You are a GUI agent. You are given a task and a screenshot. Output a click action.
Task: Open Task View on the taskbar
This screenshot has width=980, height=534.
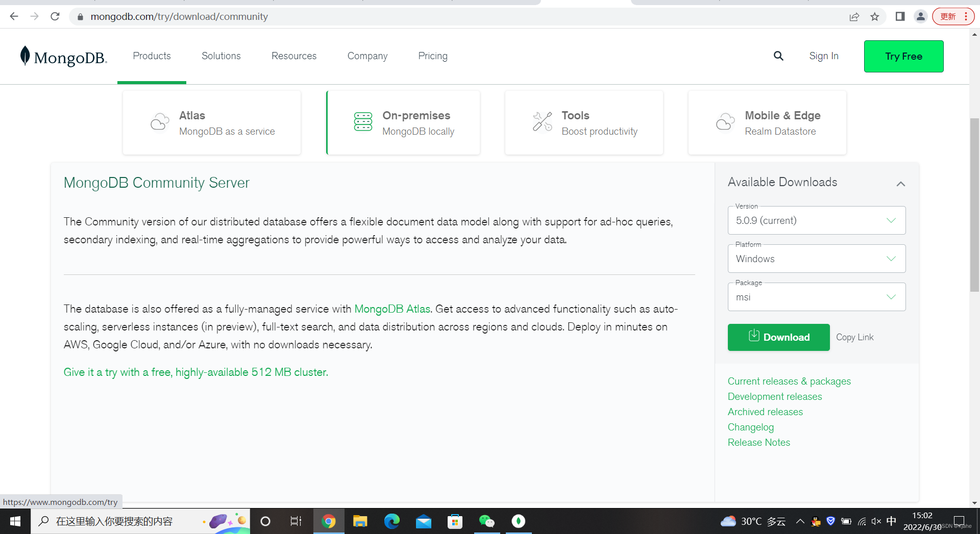296,521
